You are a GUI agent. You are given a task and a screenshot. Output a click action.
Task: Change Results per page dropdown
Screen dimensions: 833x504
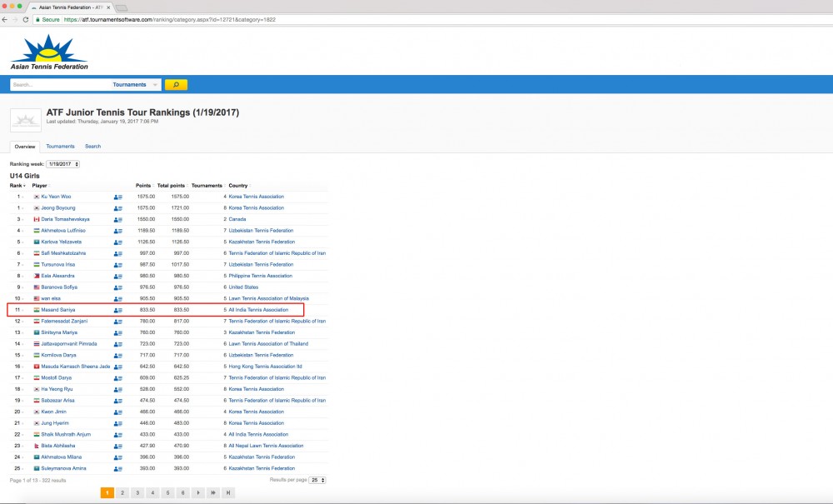pyautogui.click(x=317, y=480)
